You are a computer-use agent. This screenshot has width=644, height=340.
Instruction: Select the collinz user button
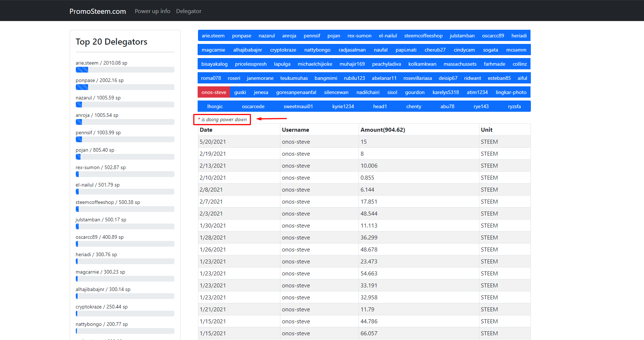tap(520, 64)
